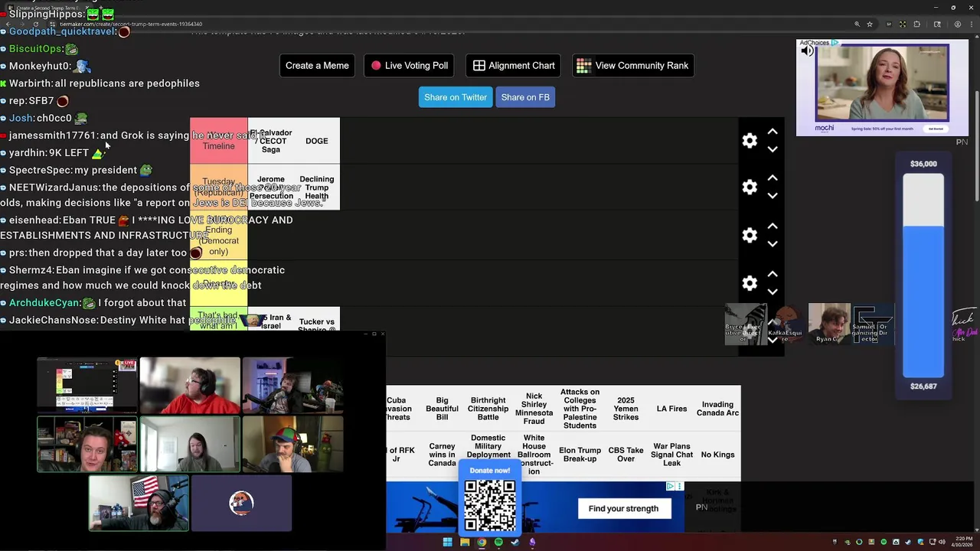The width and height of the screenshot is (980, 551).
Task: Move third yellow tier row down
Action: pos(773,244)
